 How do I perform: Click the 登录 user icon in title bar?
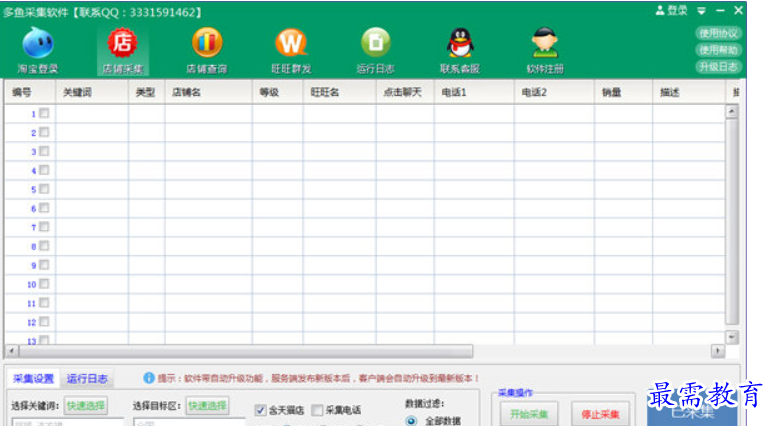pyautogui.click(x=671, y=10)
